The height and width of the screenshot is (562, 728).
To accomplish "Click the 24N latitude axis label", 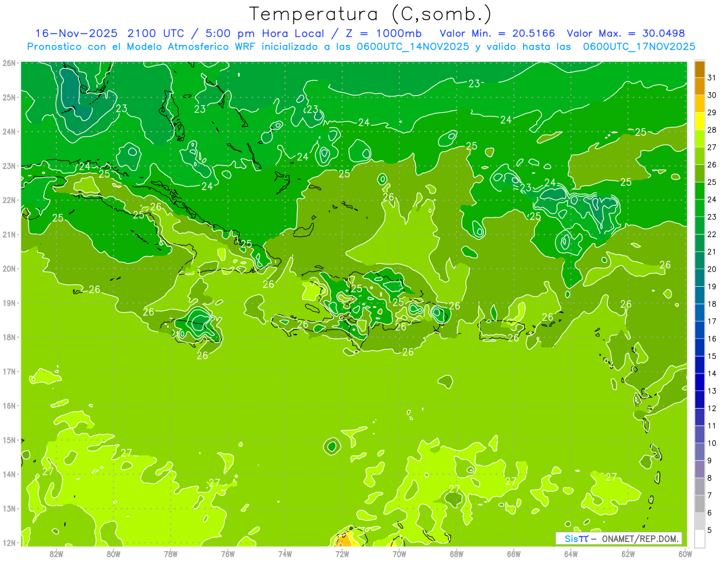I will pyautogui.click(x=9, y=132).
